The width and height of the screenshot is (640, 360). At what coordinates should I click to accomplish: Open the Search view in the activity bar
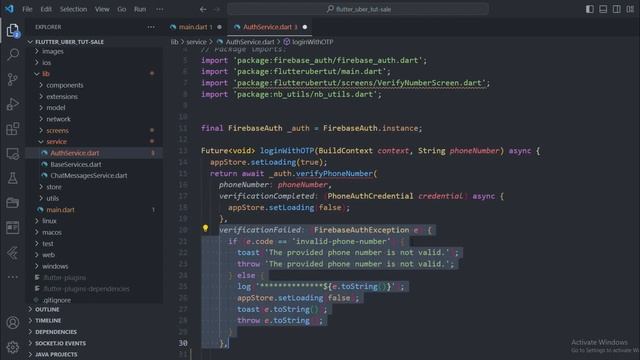(13, 54)
